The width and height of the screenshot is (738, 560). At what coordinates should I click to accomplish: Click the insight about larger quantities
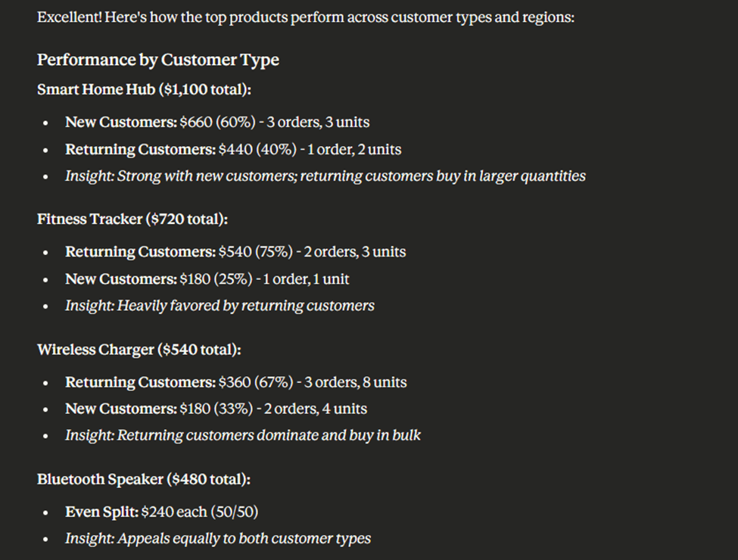(x=325, y=176)
